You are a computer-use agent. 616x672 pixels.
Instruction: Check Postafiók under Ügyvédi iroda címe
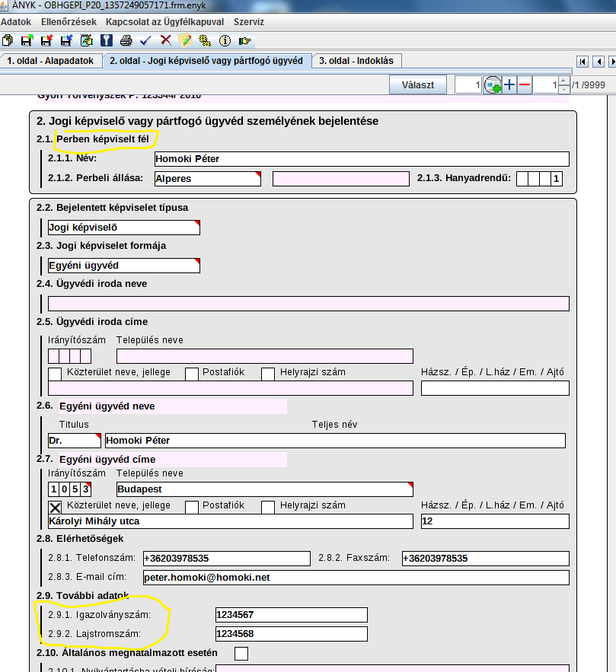coord(192,374)
